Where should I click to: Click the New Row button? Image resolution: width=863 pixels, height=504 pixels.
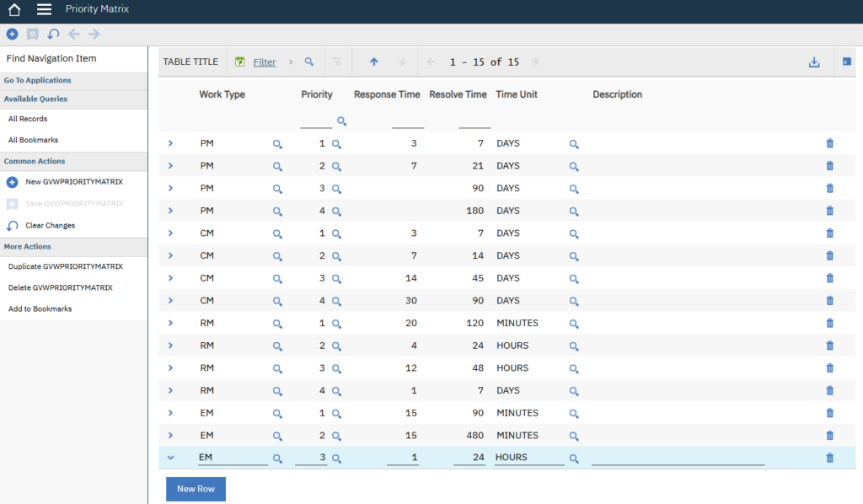point(196,489)
